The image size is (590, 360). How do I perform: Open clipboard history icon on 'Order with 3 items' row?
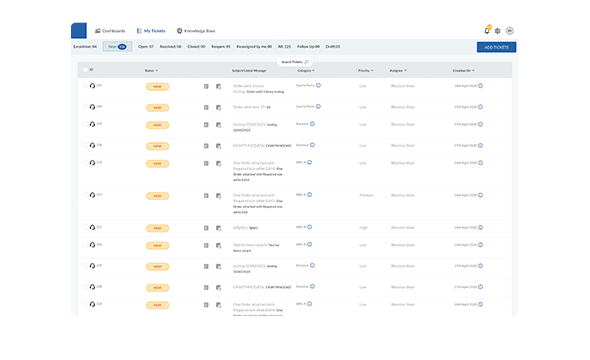pos(218,87)
